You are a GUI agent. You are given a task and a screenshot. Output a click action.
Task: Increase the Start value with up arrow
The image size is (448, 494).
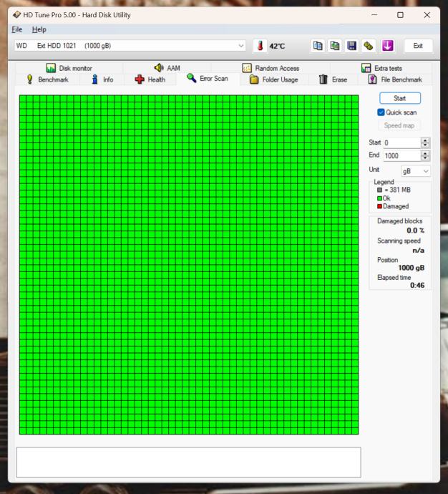[x=425, y=140]
